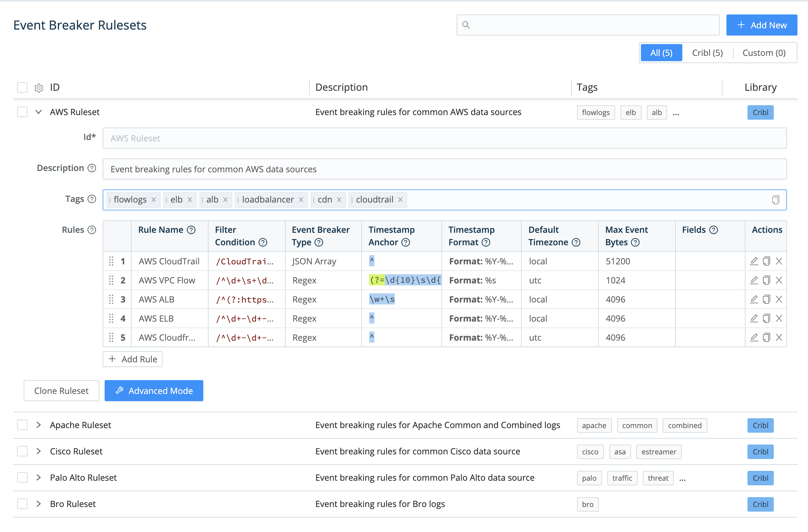Edit the AWS ALB rule
This screenshot has width=808, height=532.
coord(754,299)
